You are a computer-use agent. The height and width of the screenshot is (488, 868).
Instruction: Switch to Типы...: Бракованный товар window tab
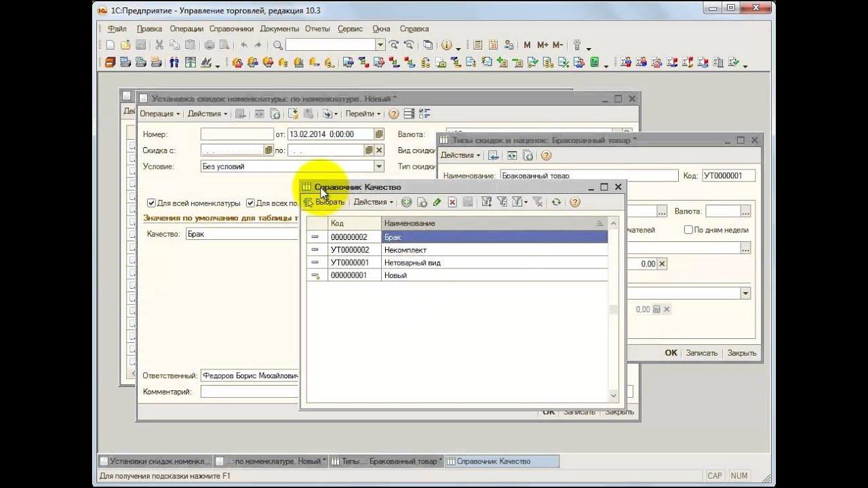387,462
